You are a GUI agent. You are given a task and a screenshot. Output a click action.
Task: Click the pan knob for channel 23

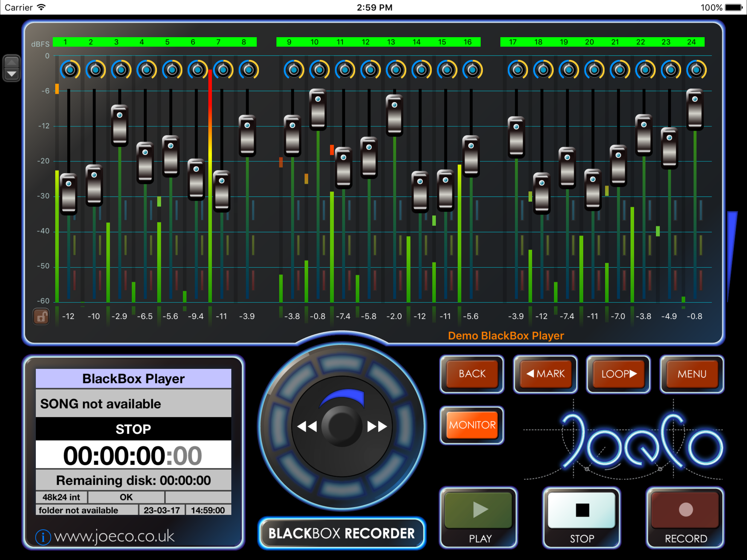671,70
